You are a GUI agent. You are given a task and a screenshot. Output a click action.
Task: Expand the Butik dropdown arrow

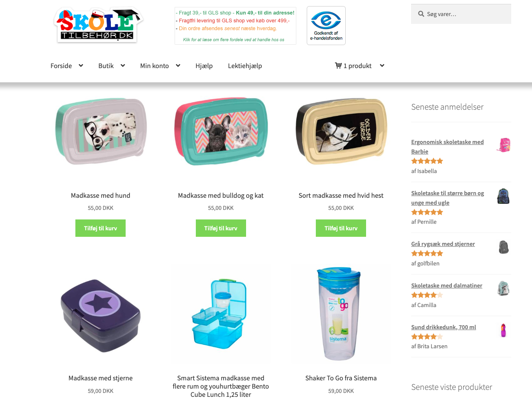point(123,65)
